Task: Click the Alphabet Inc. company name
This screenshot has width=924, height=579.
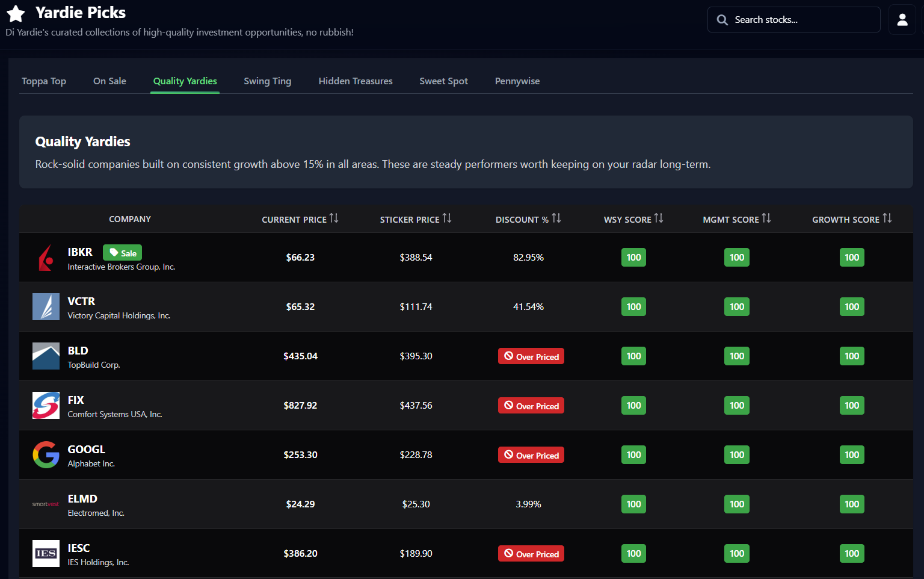Action: [91, 464]
